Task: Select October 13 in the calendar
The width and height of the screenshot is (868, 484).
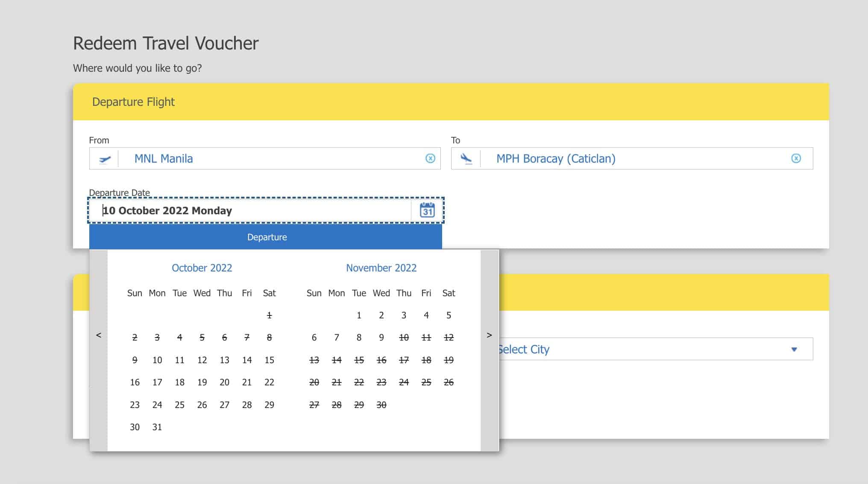Action: pyautogui.click(x=224, y=360)
